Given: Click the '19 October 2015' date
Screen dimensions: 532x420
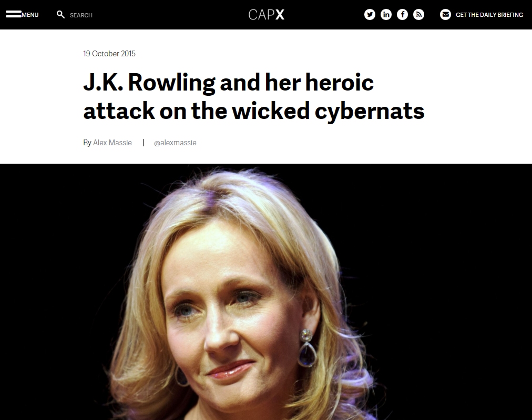Looking at the screenshot, I should click(x=109, y=54).
